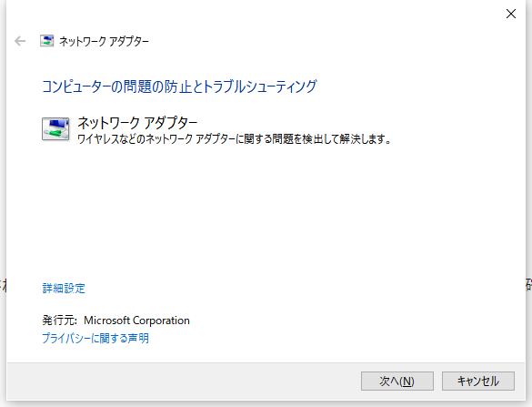Dismiss the wizard with the キャンセル button
The height and width of the screenshot is (407, 532).
point(478,381)
